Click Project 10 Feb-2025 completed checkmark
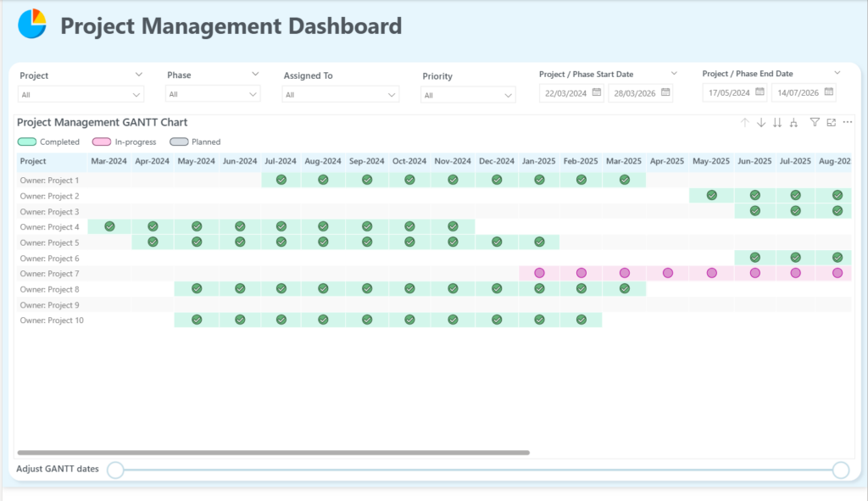 click(581, 319)
